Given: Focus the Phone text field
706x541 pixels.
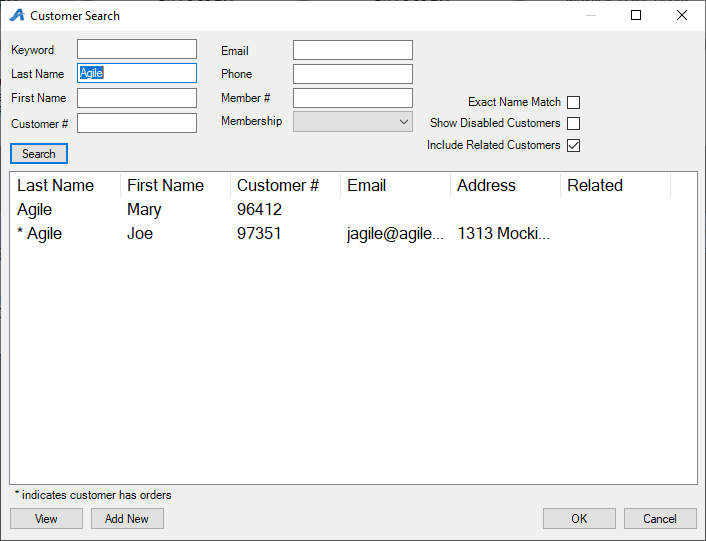Looking at the screenshot, I should (x=352, y=74).
